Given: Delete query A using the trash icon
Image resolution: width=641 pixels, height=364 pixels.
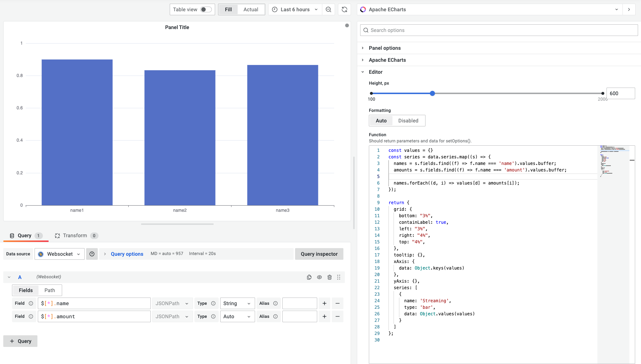Looking at the screenshot, I should tap(330, 277).
